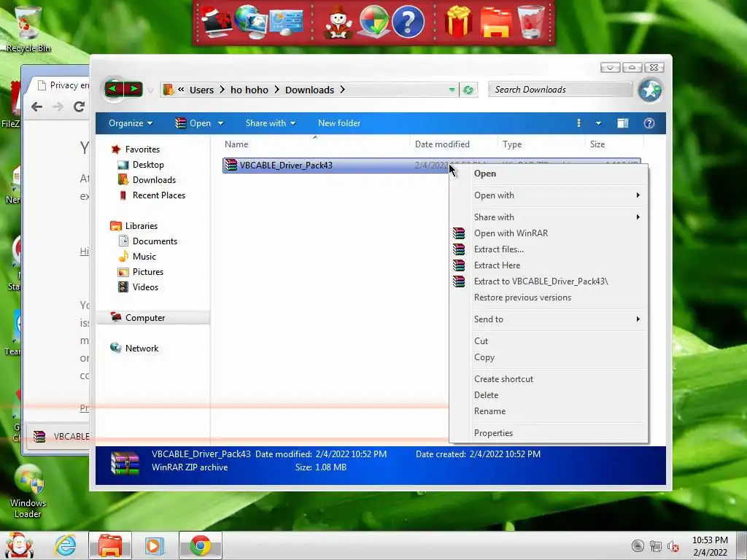The height and width of the screenshot is (560, 747).
Task: Open the recent pages dropdown arrow
Action: [x=150, y=90]
